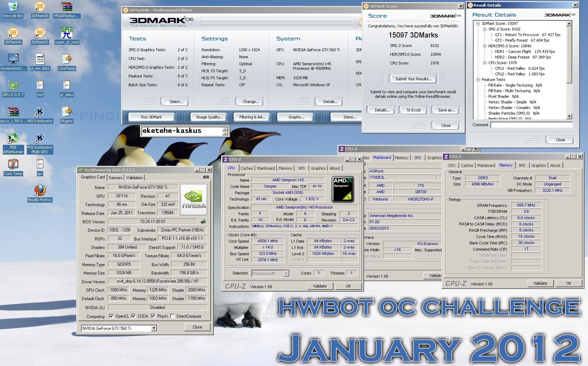
Task: Click the Graphs button in 3DMark06
Action: 296,117
